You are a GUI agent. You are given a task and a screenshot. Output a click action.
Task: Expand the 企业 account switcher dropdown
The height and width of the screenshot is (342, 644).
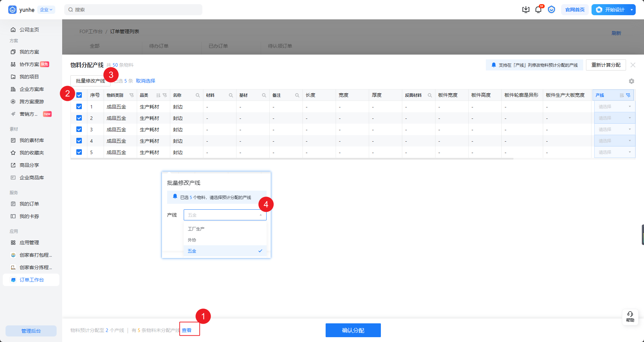tap(46, 10)
